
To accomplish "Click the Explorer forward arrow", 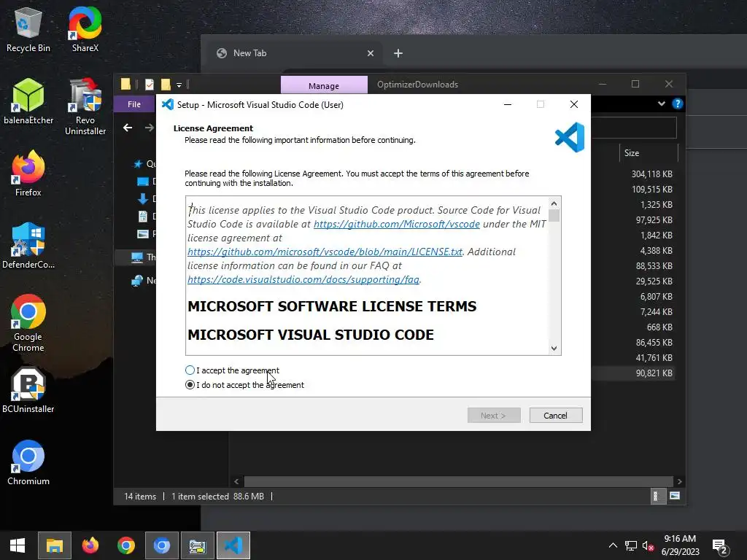I will pos(149,128).
